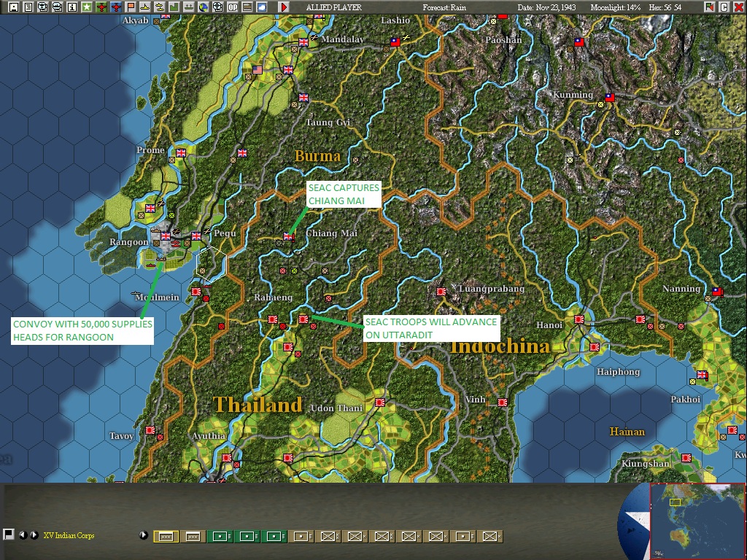Click the white star on green icon
This screenshot has width=747, height=560.
pos(87,7)
